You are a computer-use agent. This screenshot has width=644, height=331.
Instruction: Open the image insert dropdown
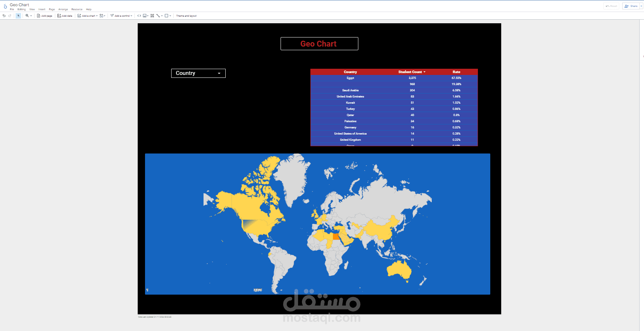coord(146,16)
